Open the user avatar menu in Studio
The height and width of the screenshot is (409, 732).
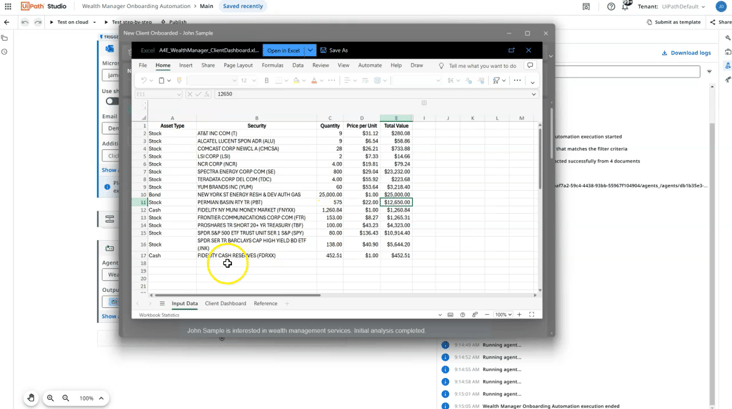721,7
